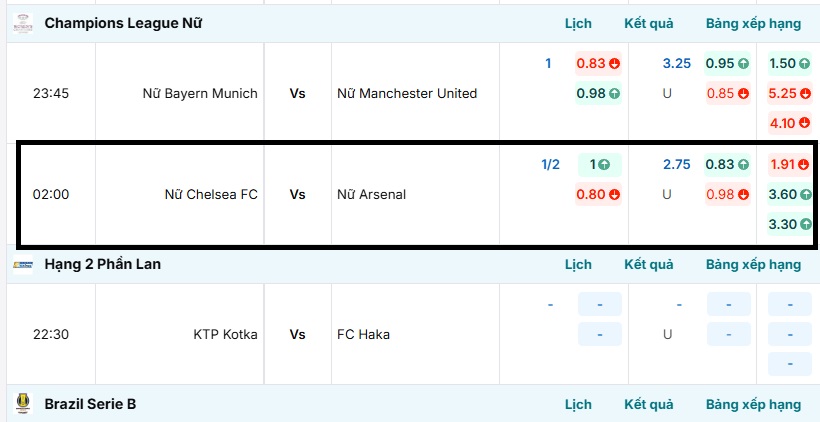The height and width of the screenshot is (422, 820).
Task: Select KTP Kotka team name
Action: pos(225,334)
